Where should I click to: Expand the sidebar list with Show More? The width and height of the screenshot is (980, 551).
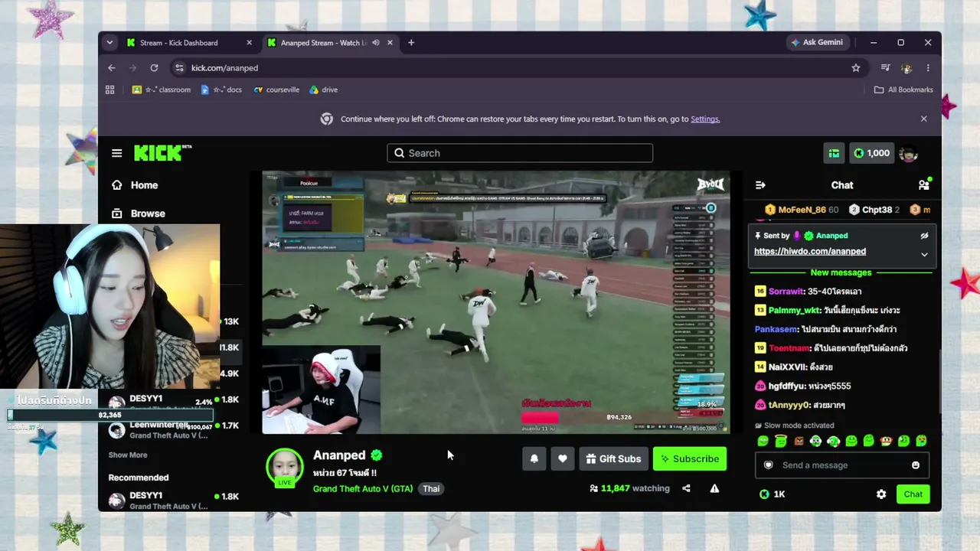[x=128, y=455]
